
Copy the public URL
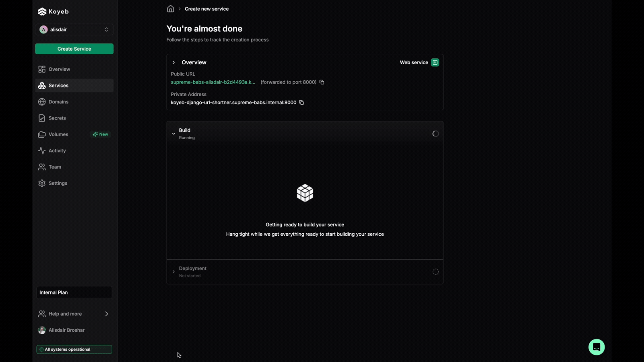pos(322,82)
